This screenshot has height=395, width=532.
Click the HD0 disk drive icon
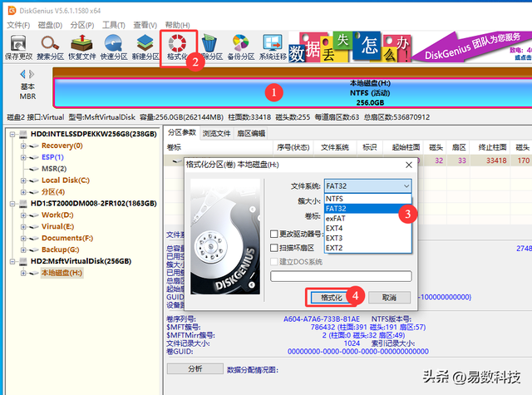(23, 134)
